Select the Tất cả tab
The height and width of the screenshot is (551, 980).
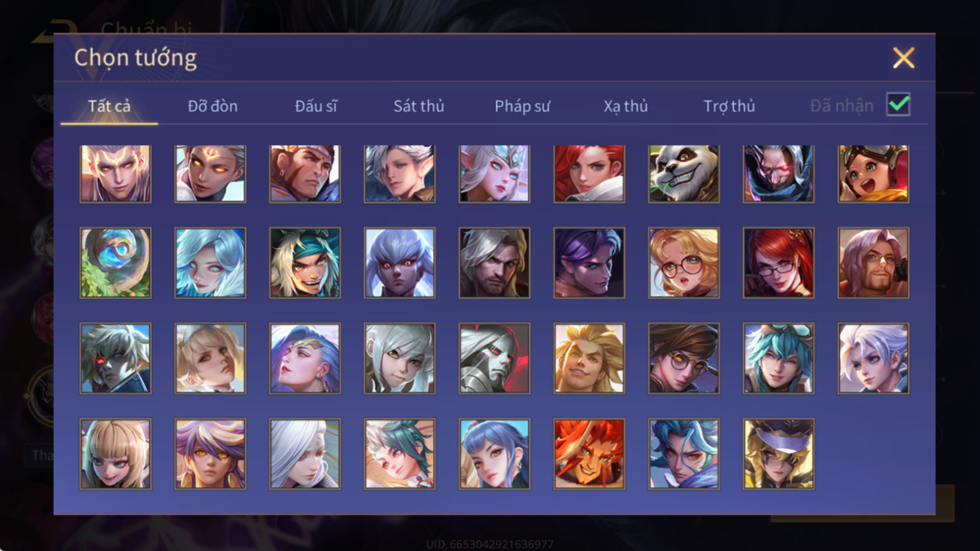[109, 106]
